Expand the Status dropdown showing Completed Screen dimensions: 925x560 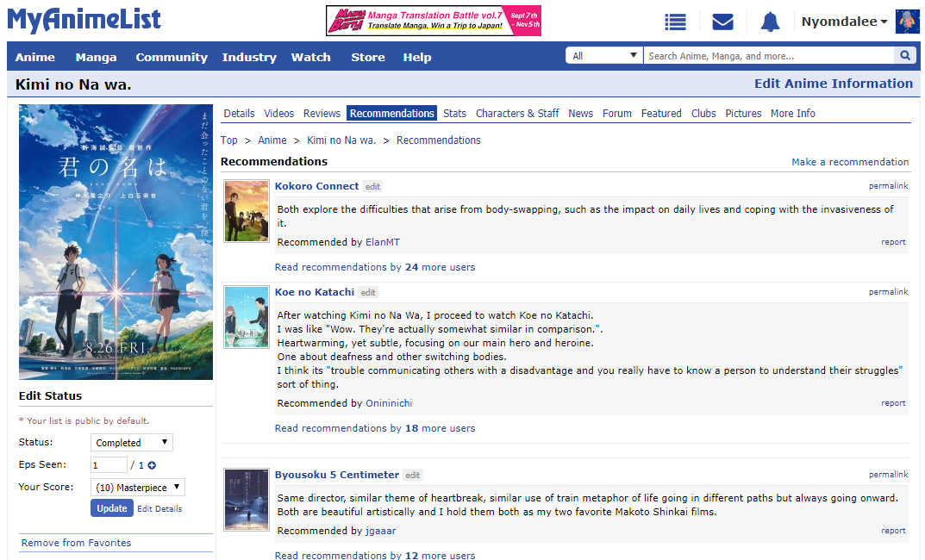pyautogui.click(x=131, y=443)
